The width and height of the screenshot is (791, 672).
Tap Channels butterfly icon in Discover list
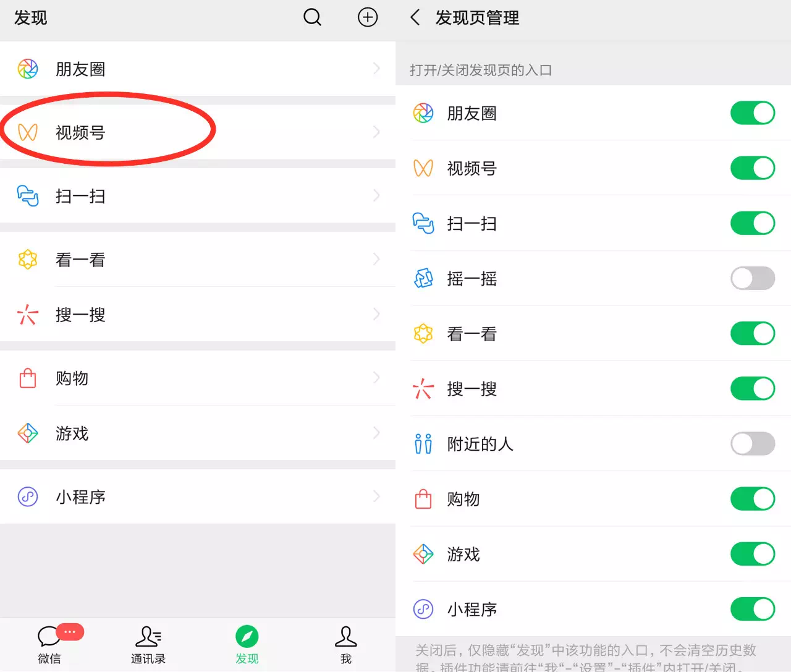(28, 132)
